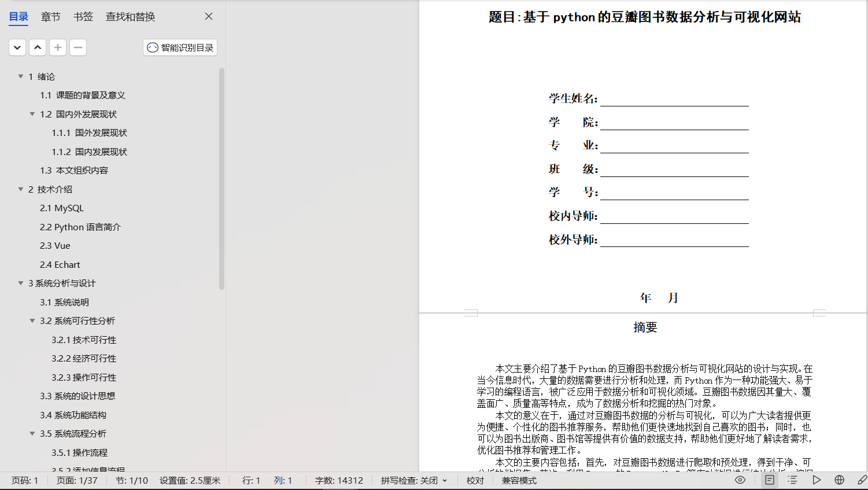Image resolution: width=868 pixels, height=490 pixels.
Task: Select the 1 绪论 heading text
Action: pos(42,76)
